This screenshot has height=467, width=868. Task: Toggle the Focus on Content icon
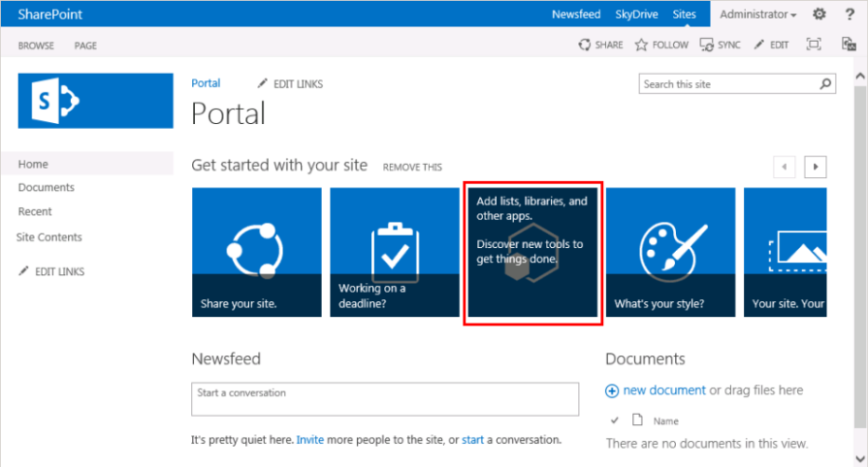click(x=814, y=45)
